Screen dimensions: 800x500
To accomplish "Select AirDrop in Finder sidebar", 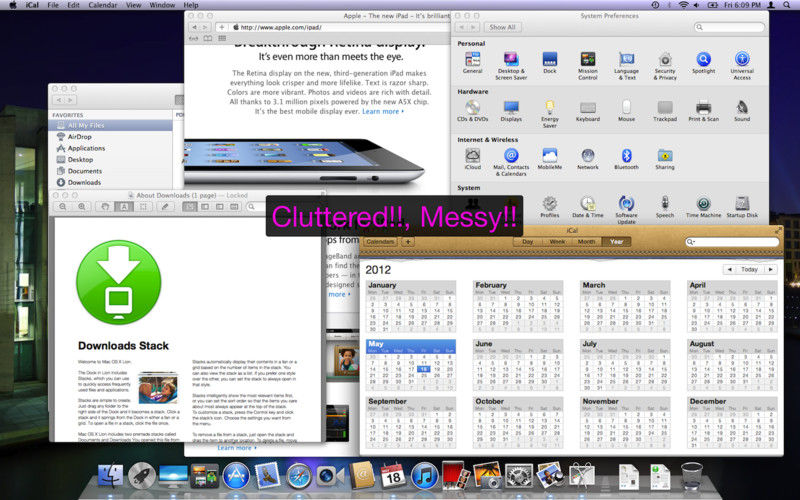I will (x=80, y=137).
